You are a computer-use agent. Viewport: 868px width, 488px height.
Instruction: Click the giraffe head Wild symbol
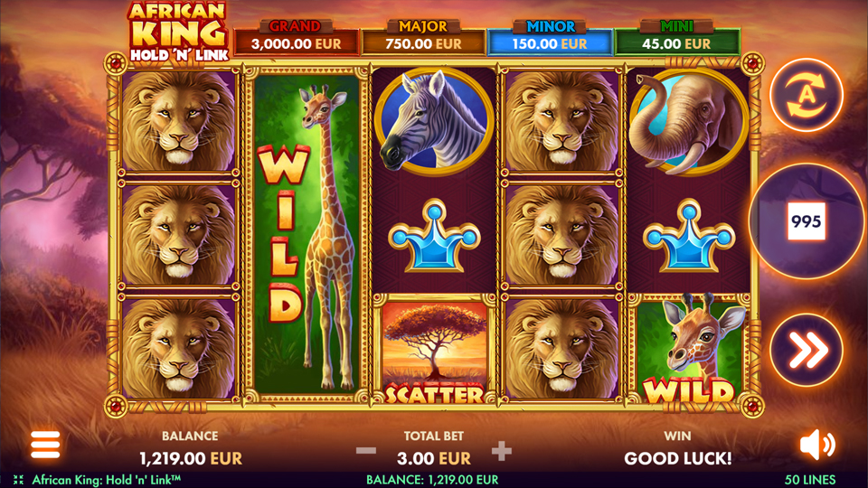point(689,349)
